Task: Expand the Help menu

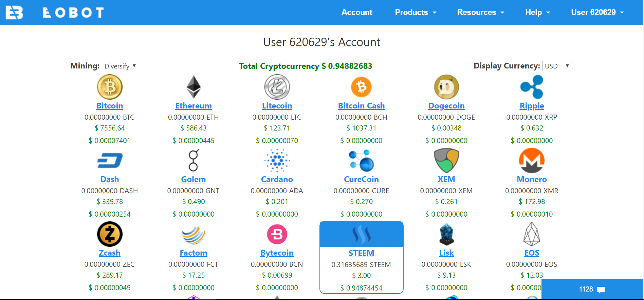Action: tap(538, 13)
